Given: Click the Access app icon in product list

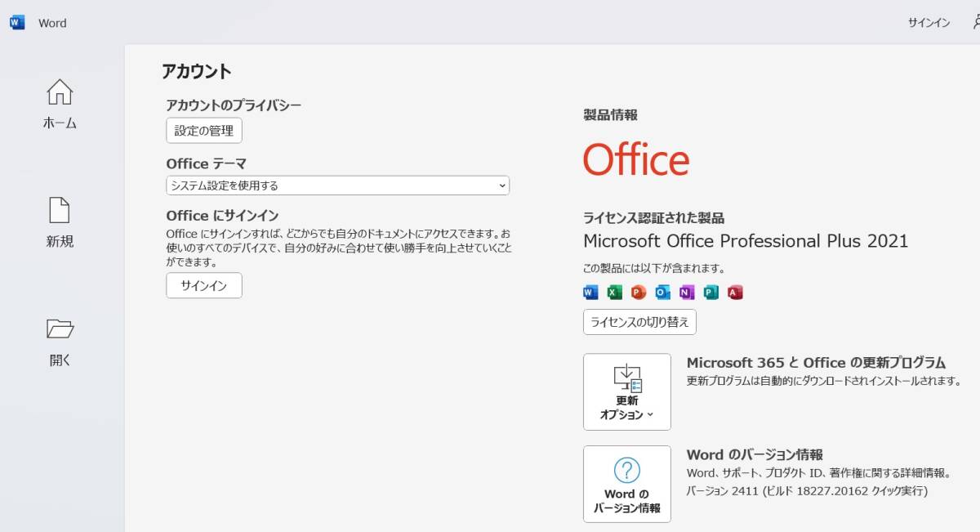Looking at the screenshot, I should (x=735, y=293).
